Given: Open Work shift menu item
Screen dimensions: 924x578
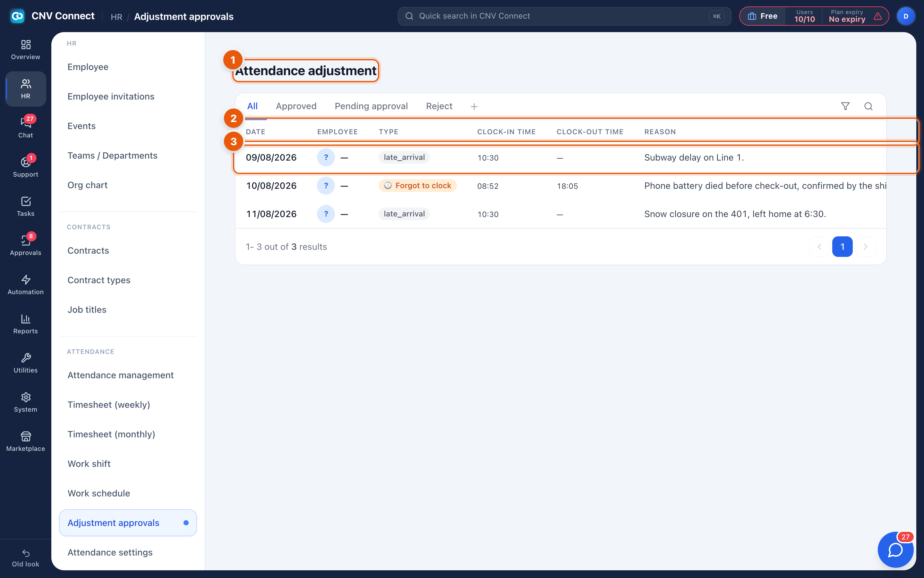Looking at the screenshot, I should 128,464.
